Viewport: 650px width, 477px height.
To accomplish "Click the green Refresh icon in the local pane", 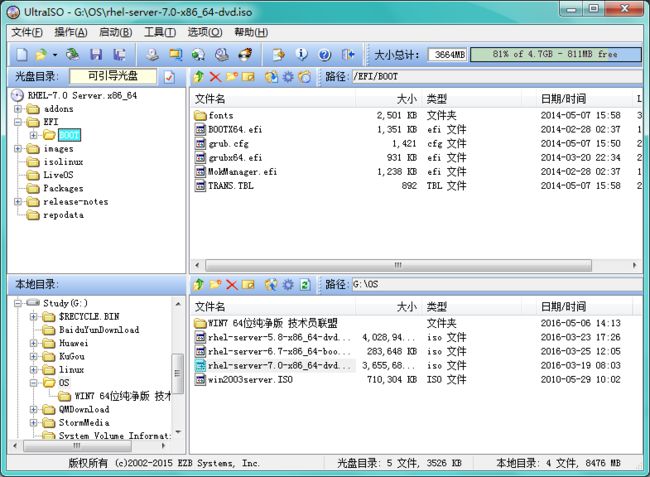I will click(306, 284).
